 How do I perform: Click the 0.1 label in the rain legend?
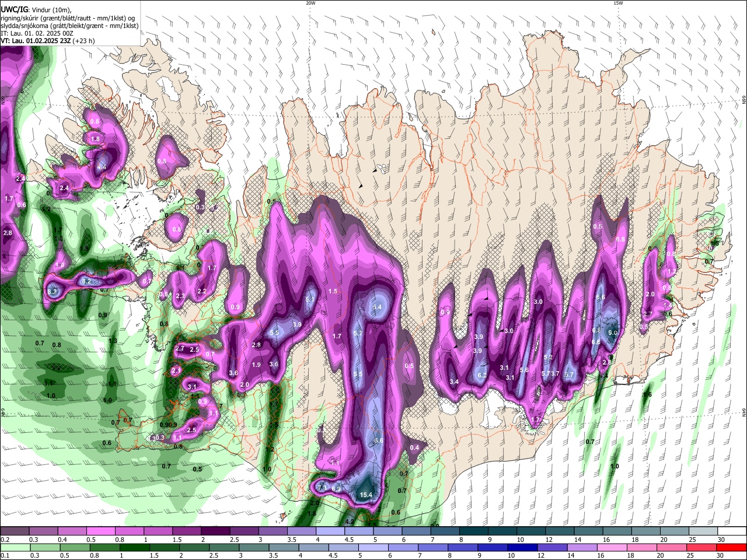5,556
